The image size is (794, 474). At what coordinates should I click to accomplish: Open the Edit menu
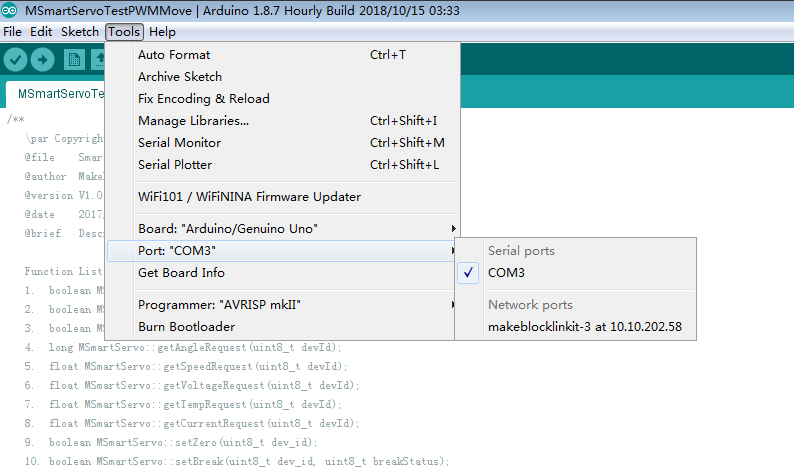41,32
